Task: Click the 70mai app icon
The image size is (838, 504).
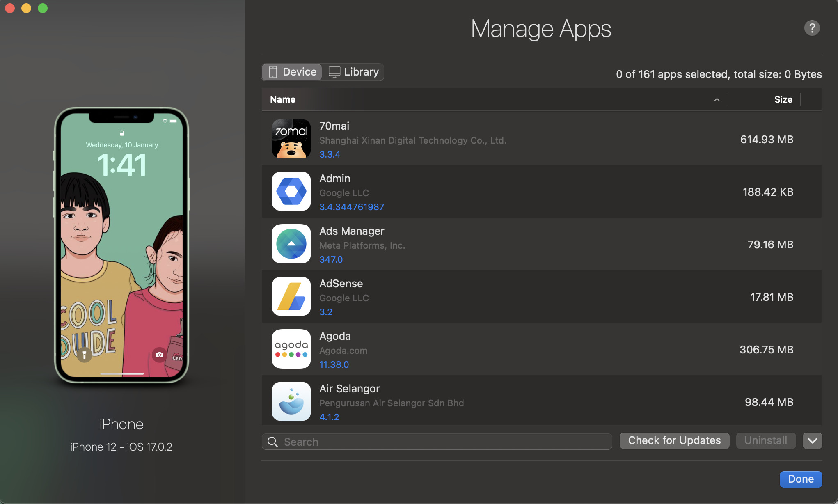Action: 291,139
